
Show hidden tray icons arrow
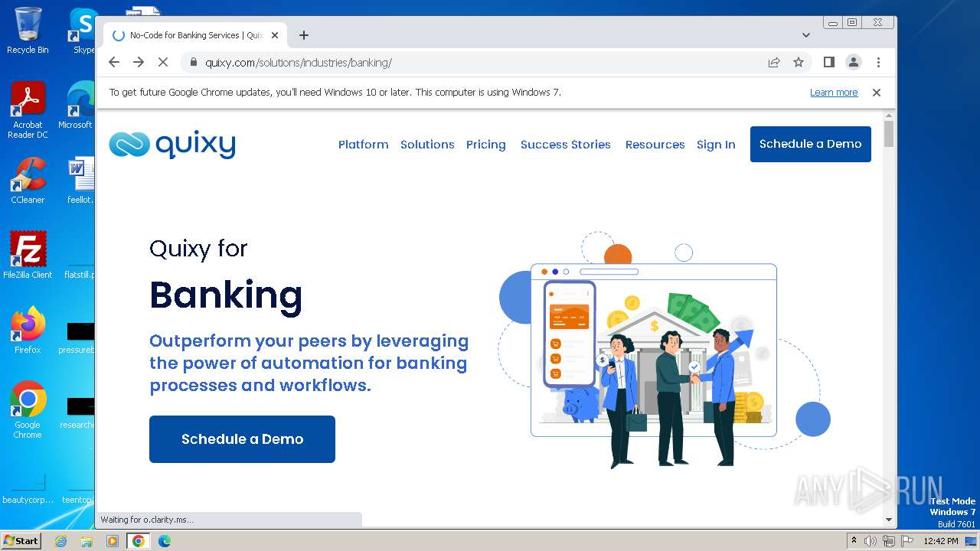(x=854, y=541)
